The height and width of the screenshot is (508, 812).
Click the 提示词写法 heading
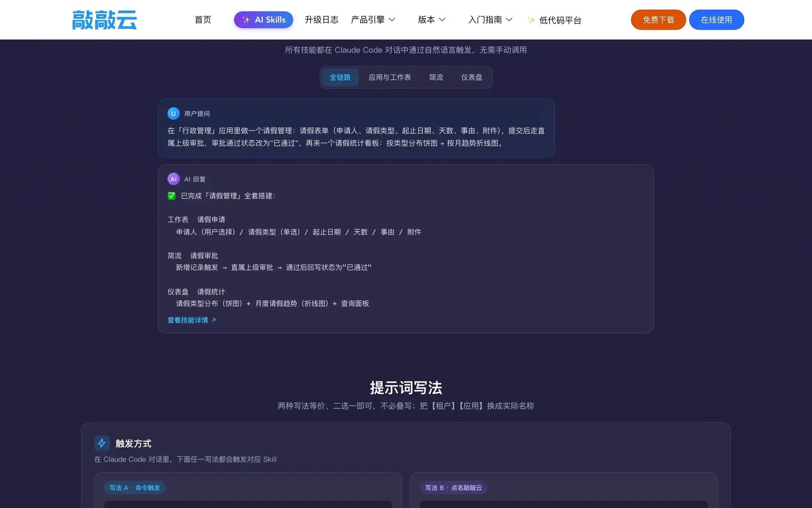point(406,388)
